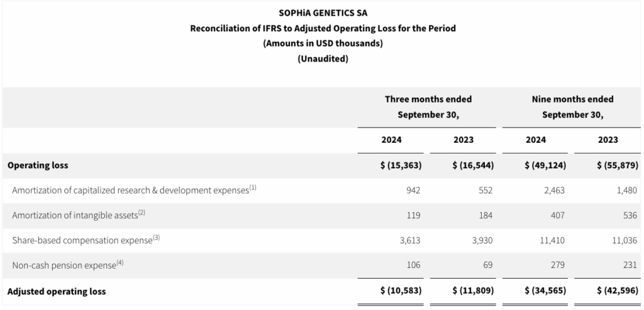Click footnote 3 after share-based compensation expense
Image resolution: width=644 pixels, height=310 pixels.
[157, 238]
